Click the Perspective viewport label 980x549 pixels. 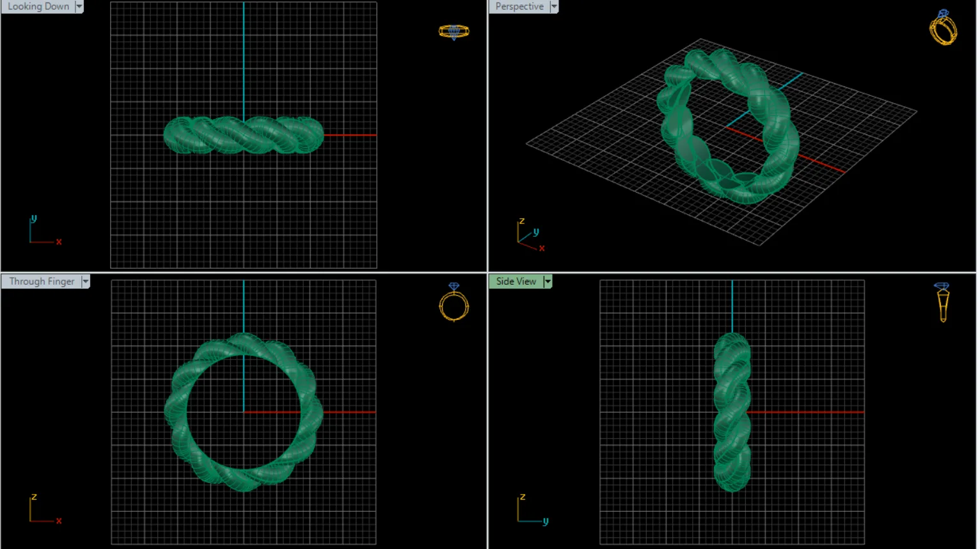click(x=519, y=6)
